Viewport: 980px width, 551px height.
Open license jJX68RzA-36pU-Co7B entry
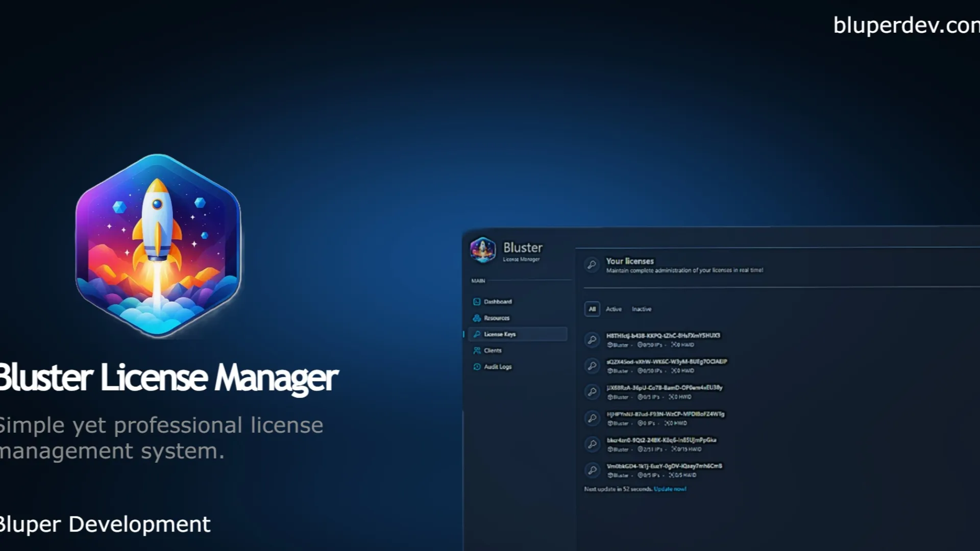pos(664,388)
